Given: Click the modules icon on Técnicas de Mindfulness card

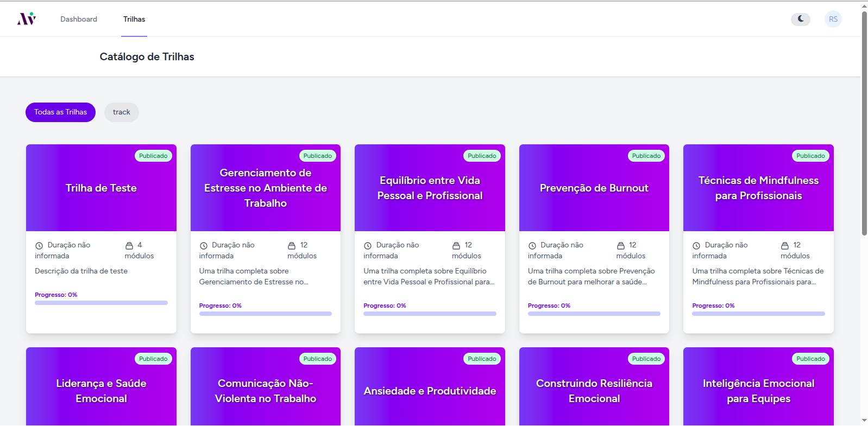Looking at the screenshot, I should pyautogui.click(x=785, y=246).
